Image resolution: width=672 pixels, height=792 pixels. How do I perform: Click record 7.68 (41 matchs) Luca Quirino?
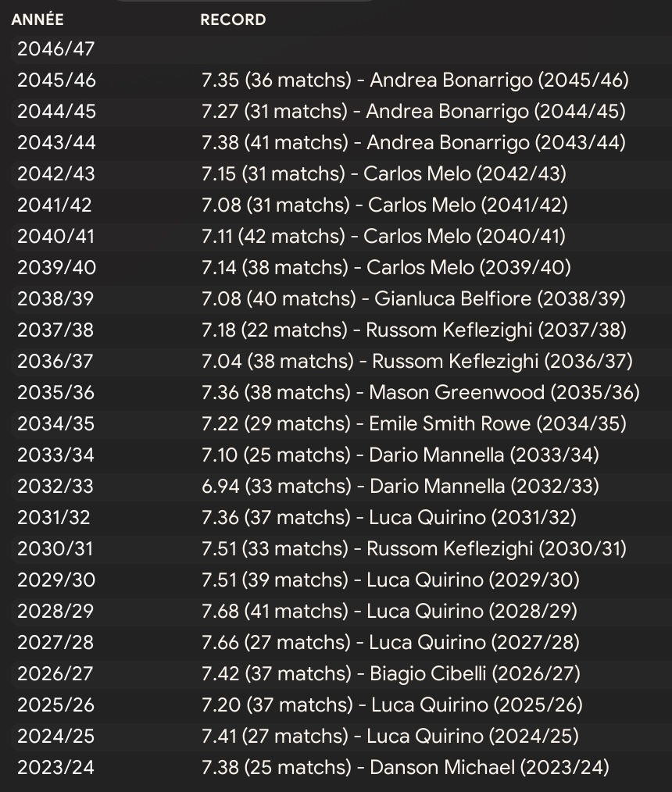click(390, 612)
